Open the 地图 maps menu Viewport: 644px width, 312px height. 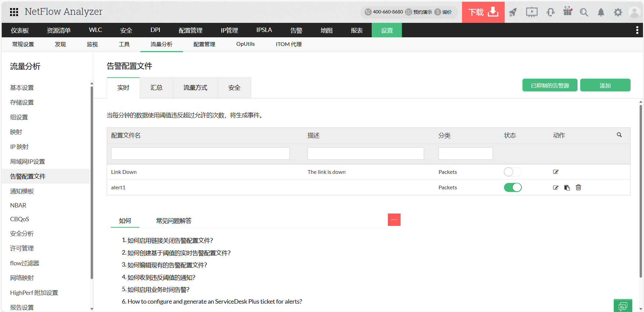coord(327,30)
